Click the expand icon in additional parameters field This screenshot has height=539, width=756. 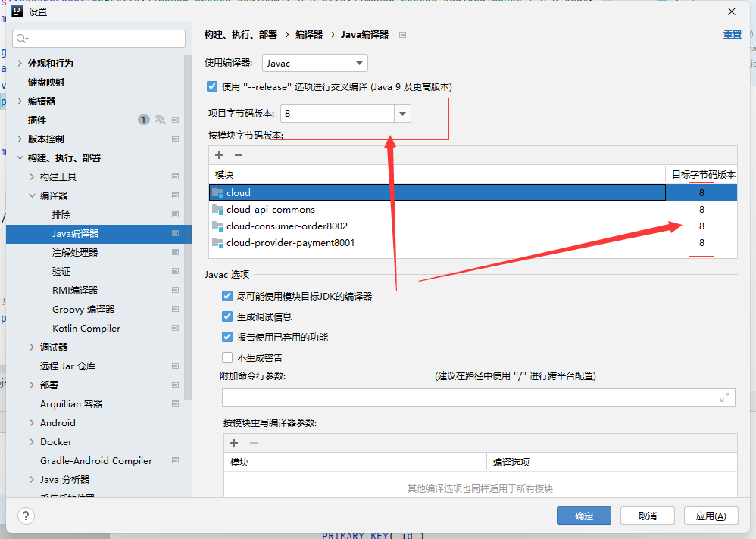724,397
